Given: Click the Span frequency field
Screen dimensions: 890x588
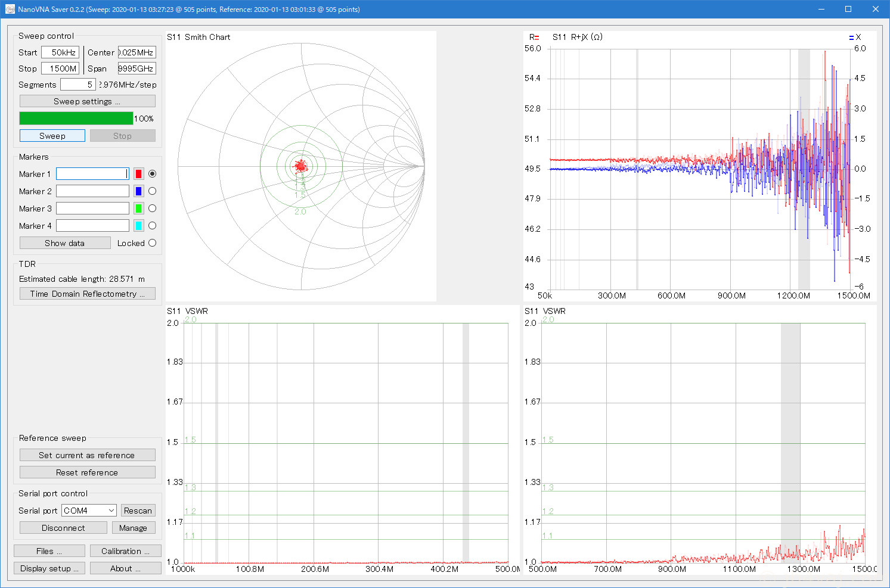Looking at the screenshot, I should 137,69.
